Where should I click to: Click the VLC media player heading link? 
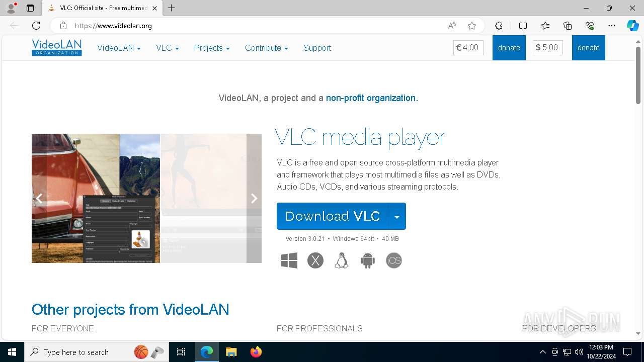coord(360,137)
